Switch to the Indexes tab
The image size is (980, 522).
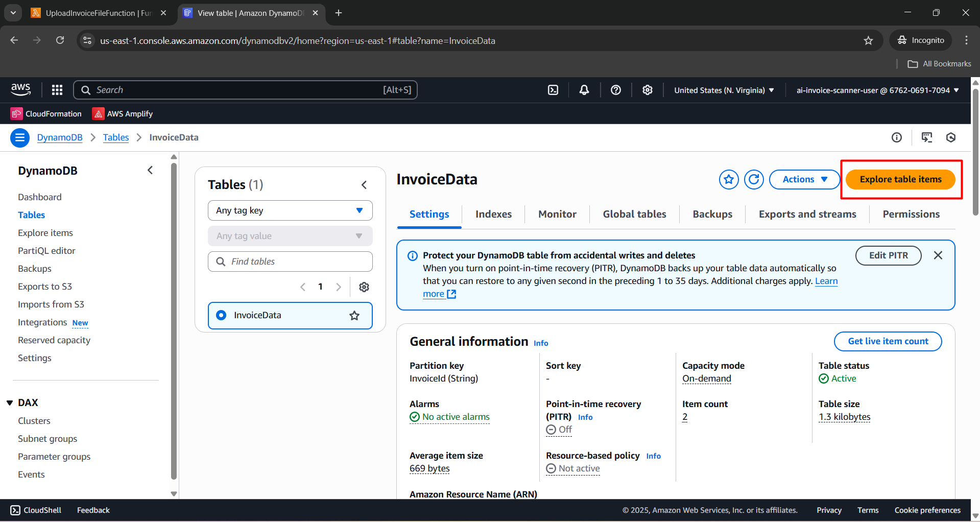pyautogui.click(x=493, y=214)
